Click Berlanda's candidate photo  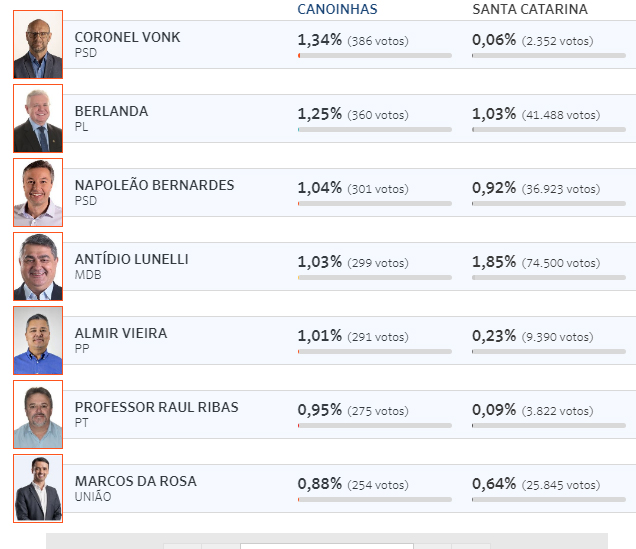click(x=38, y=118)
